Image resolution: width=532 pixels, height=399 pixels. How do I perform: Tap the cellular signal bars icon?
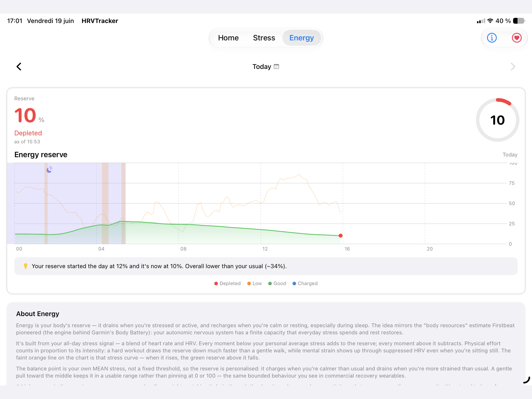(x=481, y=21)
